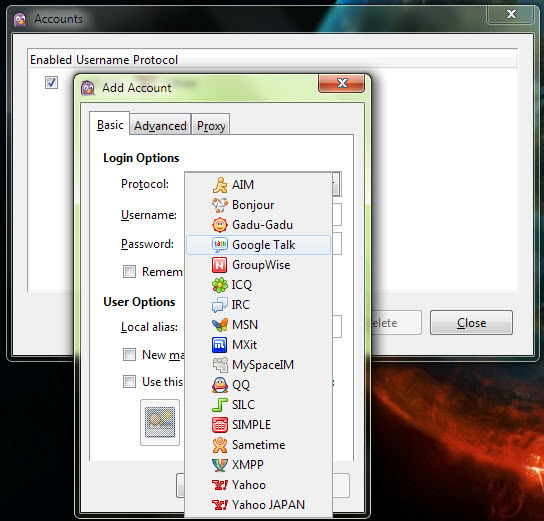The height and width of the screenshot is (521, 544).
Task: Pick Gadu-Gadu from the list
Action: (258, 225)
